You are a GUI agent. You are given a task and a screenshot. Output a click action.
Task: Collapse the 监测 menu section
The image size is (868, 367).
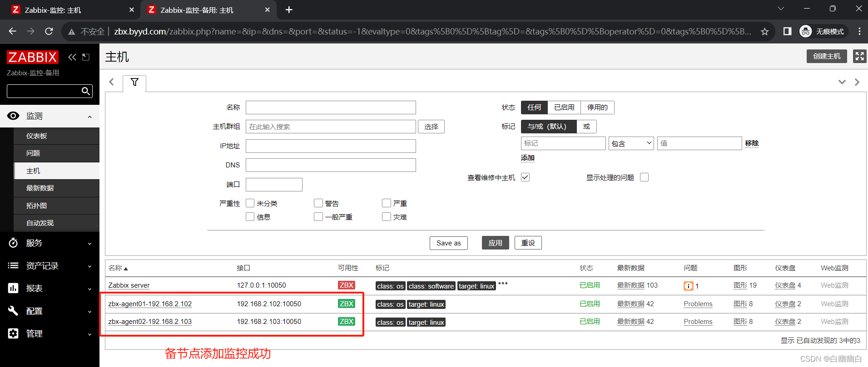click(x=89, y=117)
